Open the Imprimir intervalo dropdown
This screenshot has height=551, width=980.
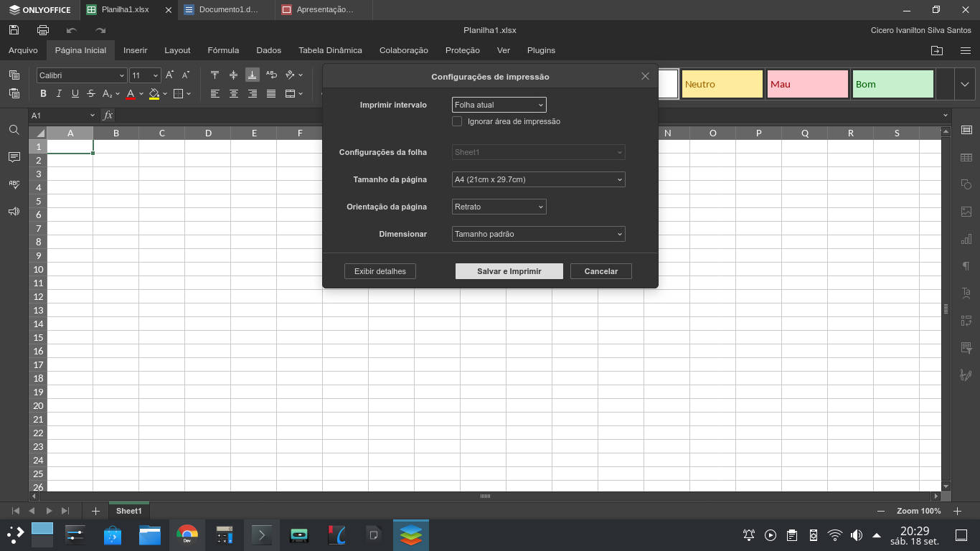pyautogui.click(x=499, y=104)
